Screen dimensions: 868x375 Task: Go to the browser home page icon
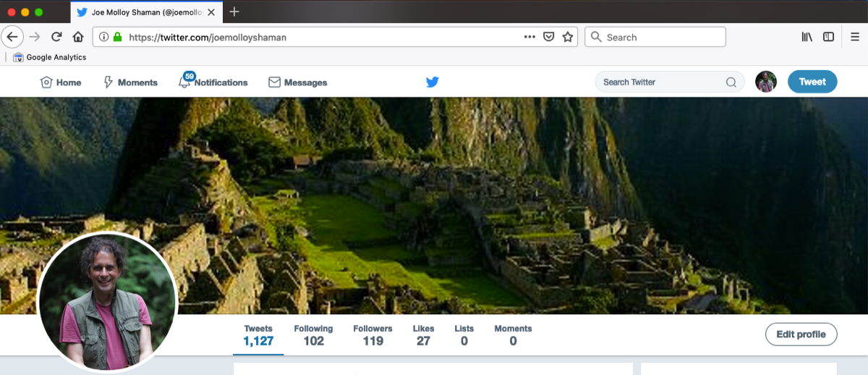pos(78,37)
